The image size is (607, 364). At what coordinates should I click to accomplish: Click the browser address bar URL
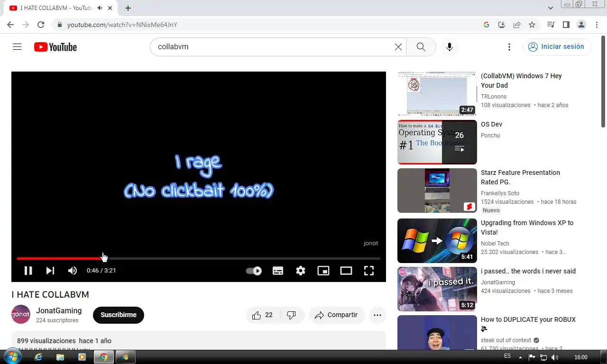(x=122, y=25)
